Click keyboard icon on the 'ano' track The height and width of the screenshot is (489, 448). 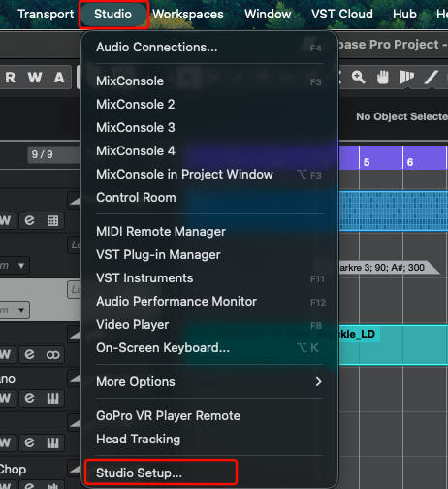(x=53, y=398)
